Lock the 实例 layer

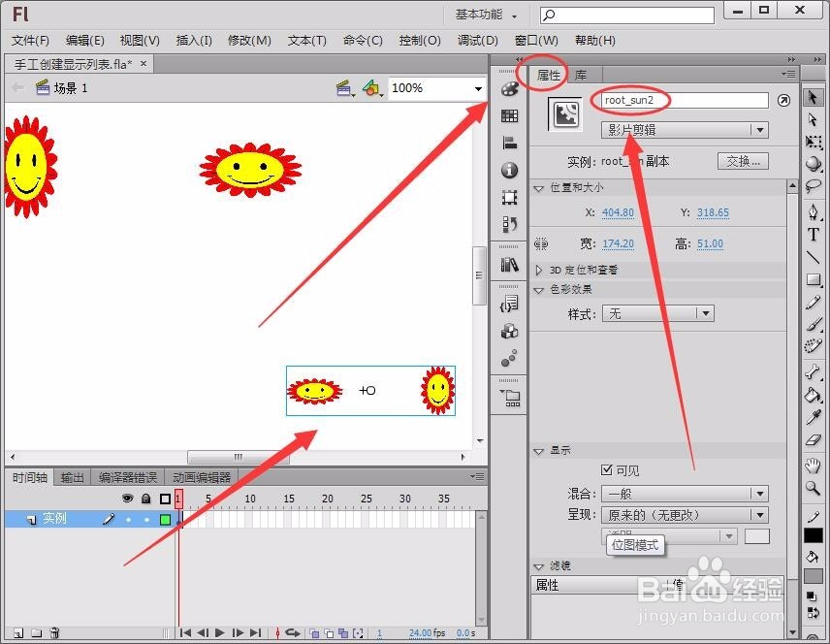(x=146, y=519)
